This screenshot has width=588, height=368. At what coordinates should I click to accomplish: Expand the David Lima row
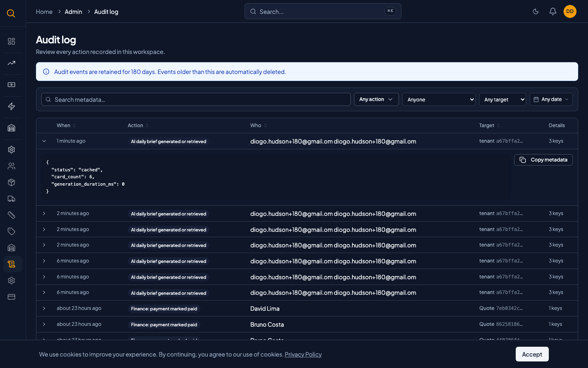click(x=44, y=308)
